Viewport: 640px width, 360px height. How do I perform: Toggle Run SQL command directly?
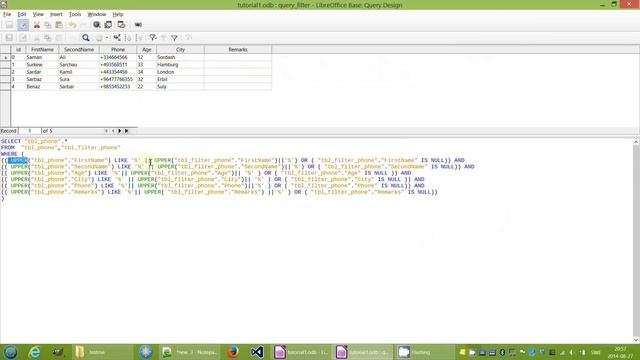pyautogui.click(x=138, y=25)
